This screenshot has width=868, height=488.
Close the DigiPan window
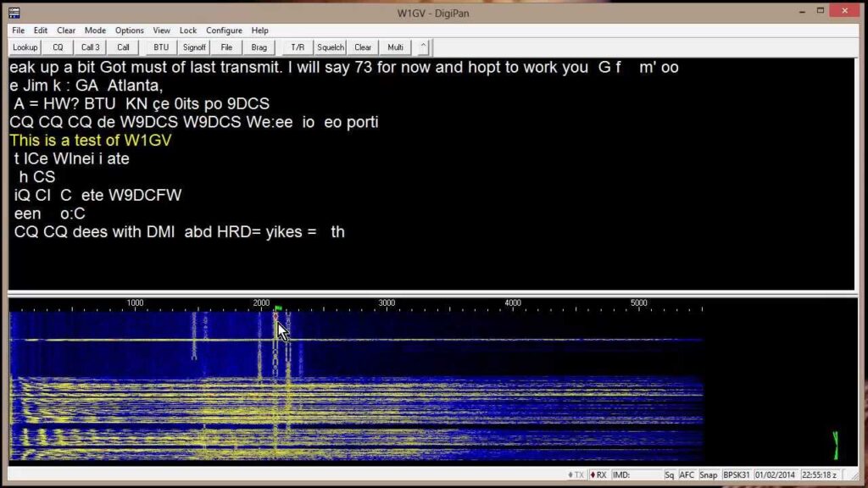coord(845,10)
